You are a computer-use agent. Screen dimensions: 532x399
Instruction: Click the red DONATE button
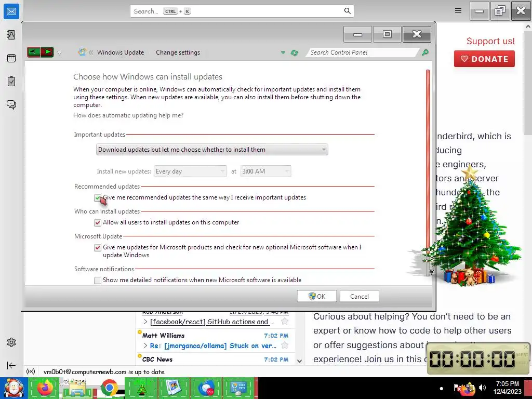484,59
